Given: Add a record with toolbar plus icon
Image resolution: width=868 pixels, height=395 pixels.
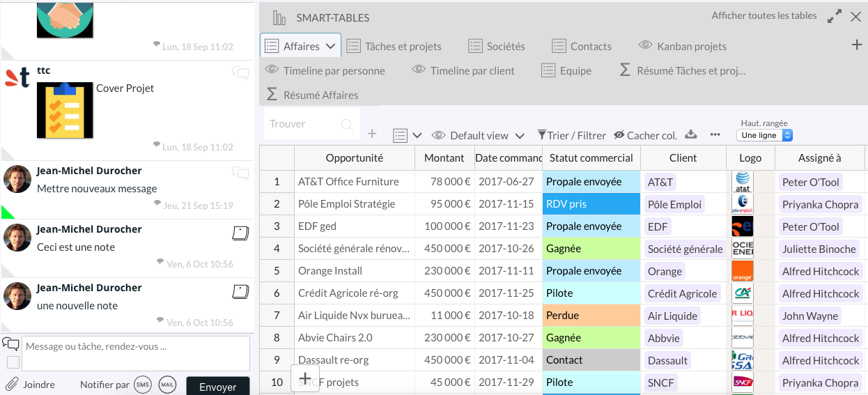Looking at the screenshot, I should 372,134.
